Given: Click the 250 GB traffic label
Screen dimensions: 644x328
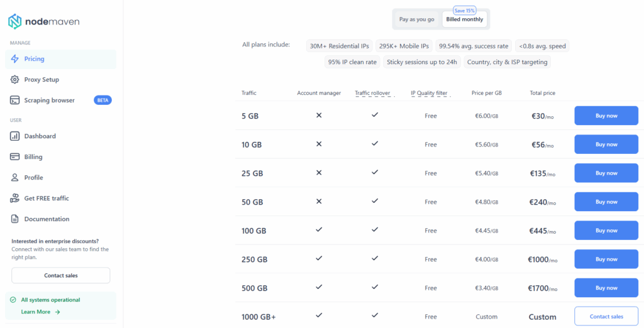Looking at the screenshot, I should 255,260.
